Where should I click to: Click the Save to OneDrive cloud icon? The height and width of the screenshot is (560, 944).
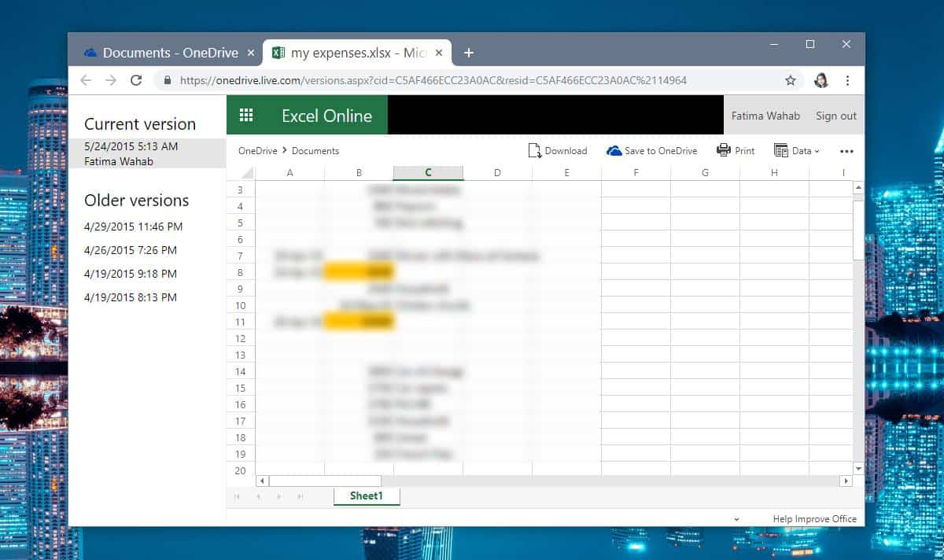click(614, 151)
